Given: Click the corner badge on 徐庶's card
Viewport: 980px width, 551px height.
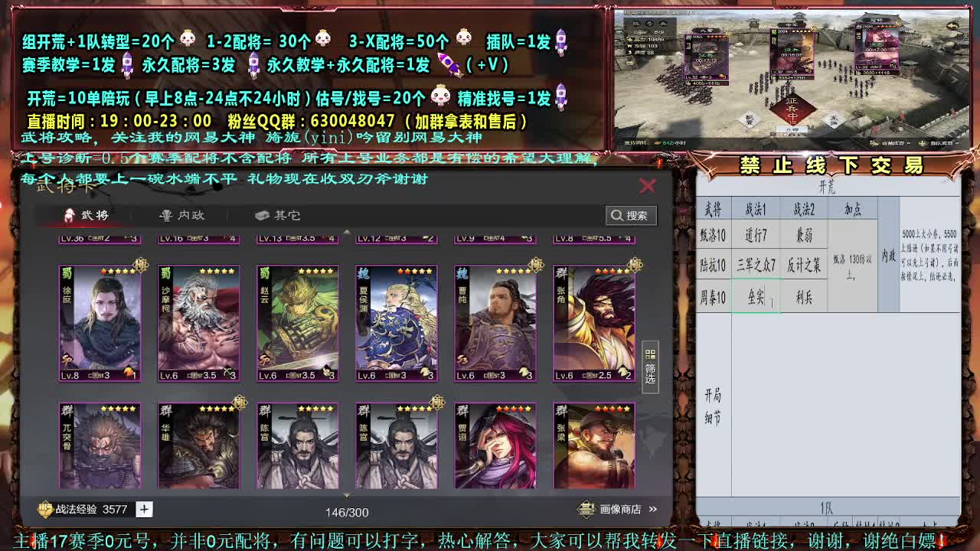Looking at the screenshot, I should (x=141, y=265).
